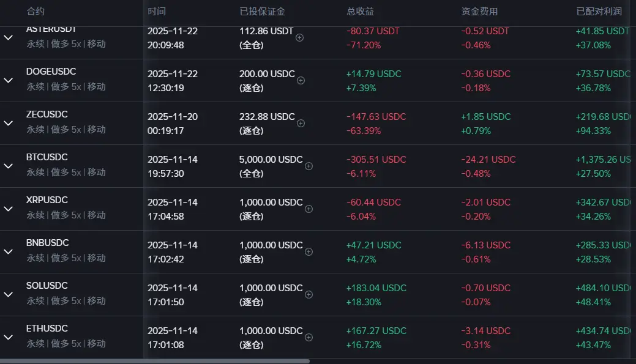The width and height of the screenshot is (636, 364).
Task: Click add-margin plus icon for DOGEUSDC
Action: (x=301, y=80)
